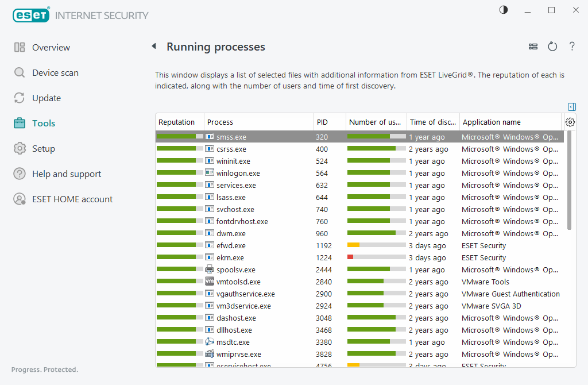The width and height of the screenshot is (588, 385).
Task: Click the Setup gear icon
Action: [x=20, y=149]
